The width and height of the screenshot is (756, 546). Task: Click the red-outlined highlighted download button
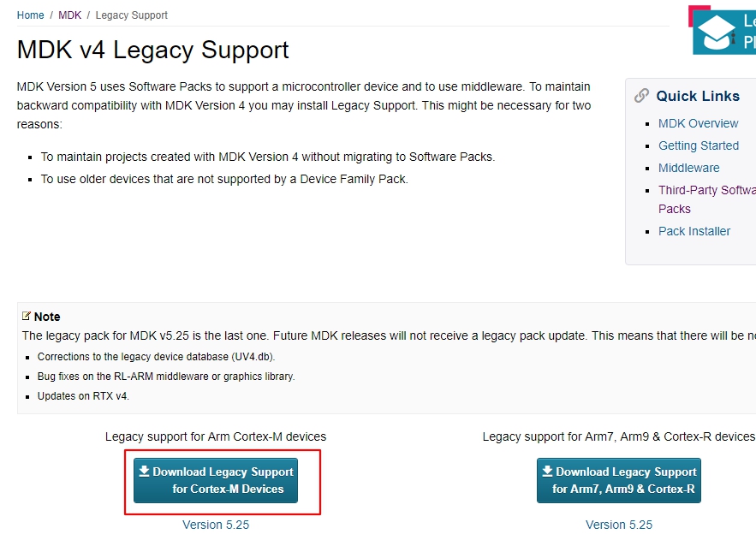point(216,480)
